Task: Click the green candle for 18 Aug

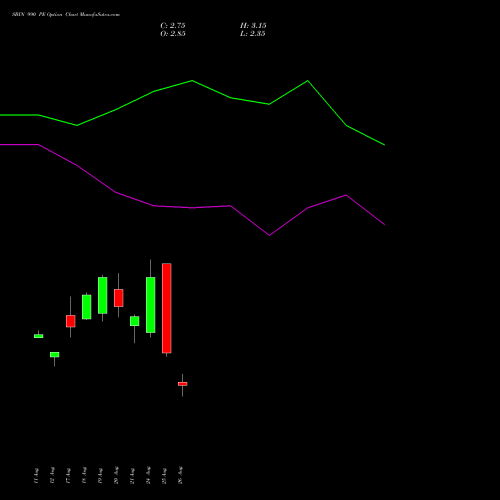Action: tap(87, 307)
